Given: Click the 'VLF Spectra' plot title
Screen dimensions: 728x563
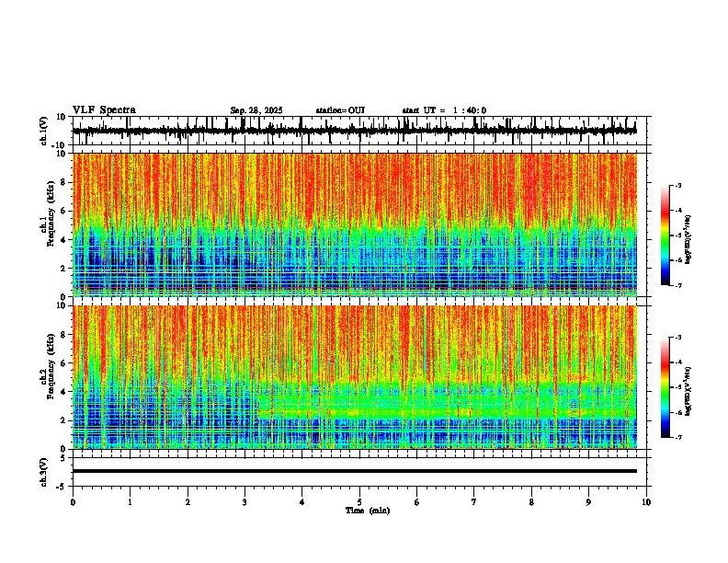Looking at the screenshot, I should click(x=104, y=110).
